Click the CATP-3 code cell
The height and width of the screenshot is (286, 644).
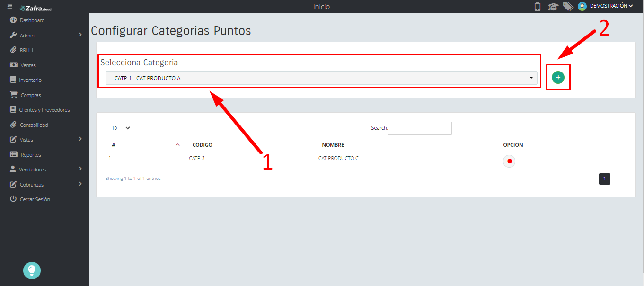point(197,158)
